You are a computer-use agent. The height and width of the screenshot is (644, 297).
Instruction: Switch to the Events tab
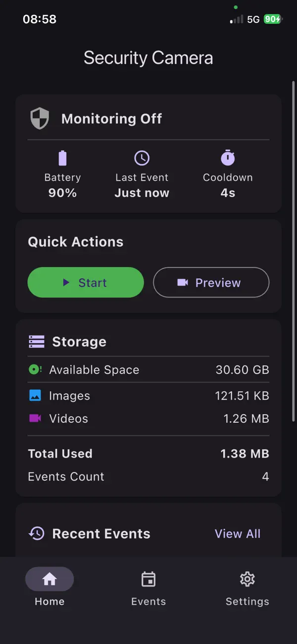148,588
